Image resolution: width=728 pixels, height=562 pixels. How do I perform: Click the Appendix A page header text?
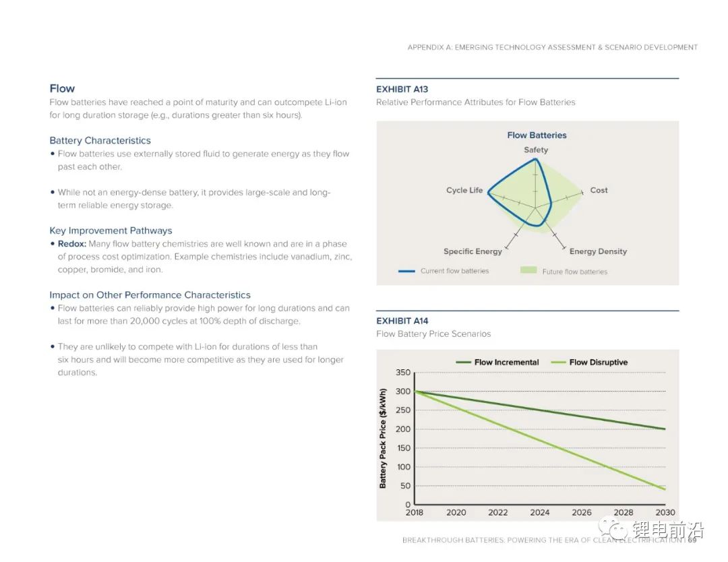(x=552, y=47)
